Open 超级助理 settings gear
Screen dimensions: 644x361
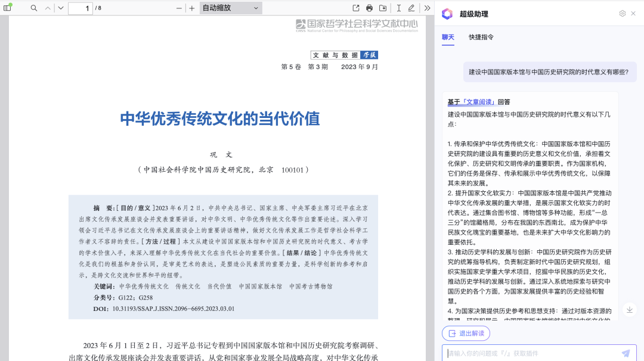point(622,14)
